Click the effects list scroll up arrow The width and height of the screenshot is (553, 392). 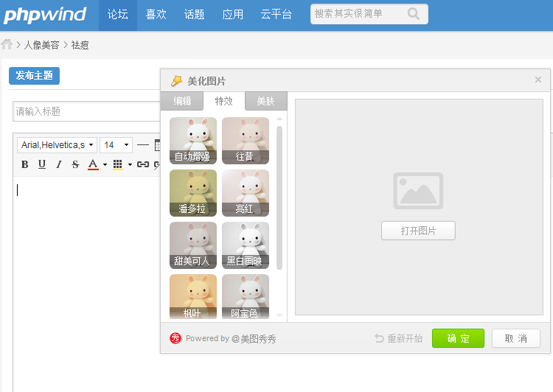point(279,119)
